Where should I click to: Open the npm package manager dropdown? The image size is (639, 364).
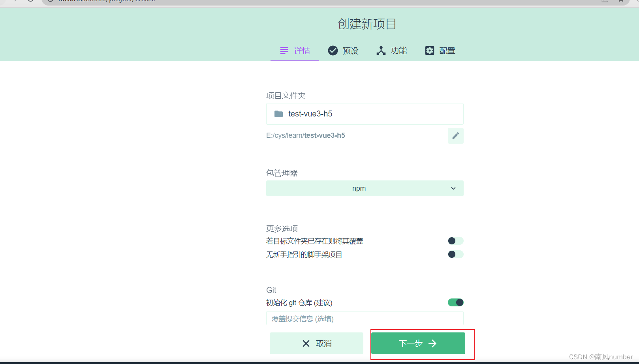(x=365, y=188)
